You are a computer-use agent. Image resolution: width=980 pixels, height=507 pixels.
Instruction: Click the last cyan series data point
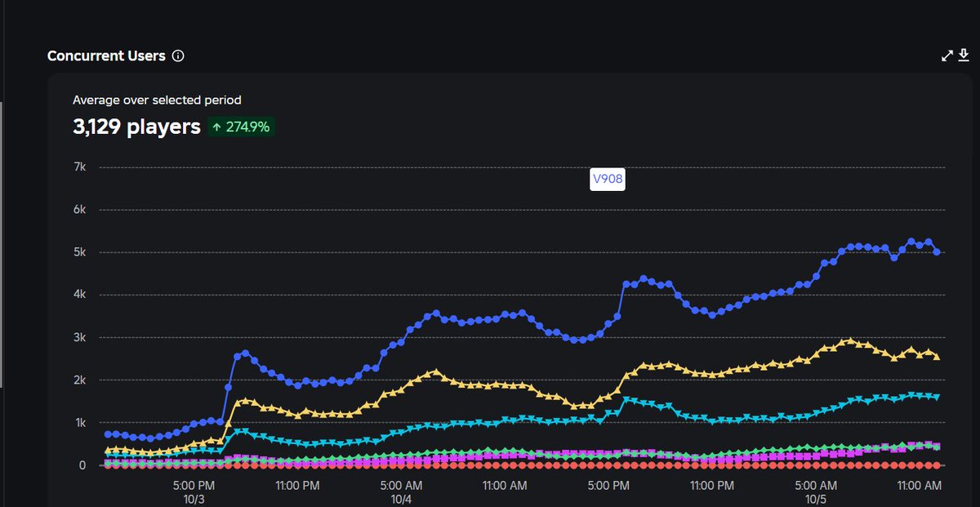pos(936,397)
